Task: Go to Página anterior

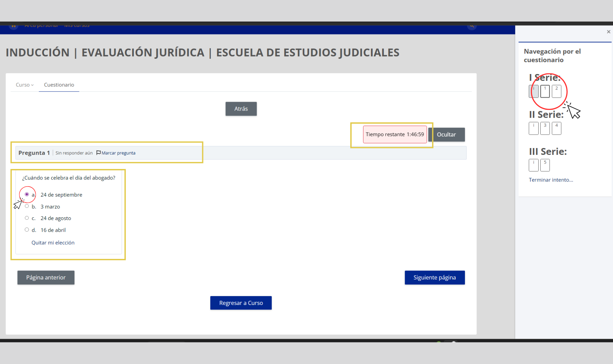Action: pyautogui.click(x=46, y=277)
